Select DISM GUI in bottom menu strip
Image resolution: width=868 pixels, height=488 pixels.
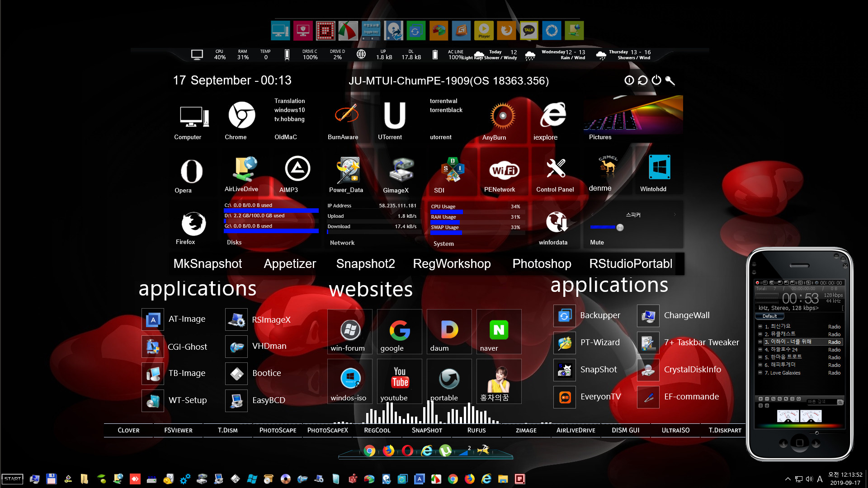coord(626,431)
